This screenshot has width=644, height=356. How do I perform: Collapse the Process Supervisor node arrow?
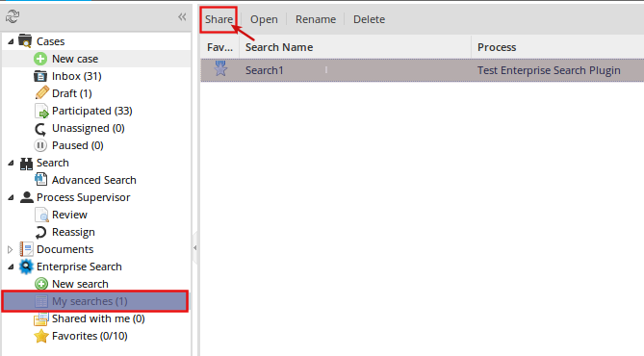tap(11, 197)
